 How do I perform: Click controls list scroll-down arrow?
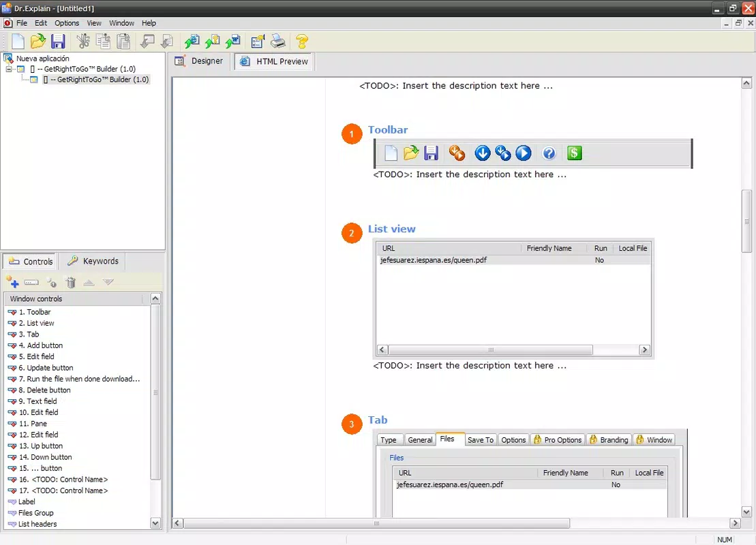(155, 523)
